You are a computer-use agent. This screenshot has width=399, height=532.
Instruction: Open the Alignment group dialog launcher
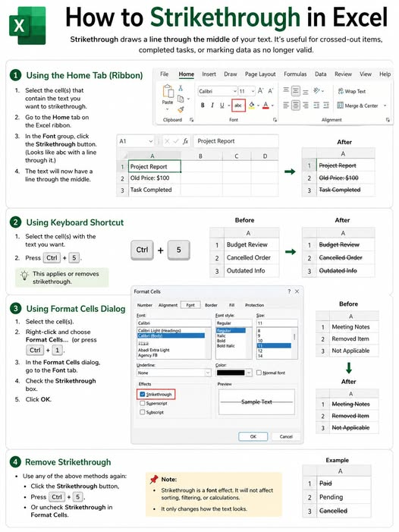pos(388,120)
